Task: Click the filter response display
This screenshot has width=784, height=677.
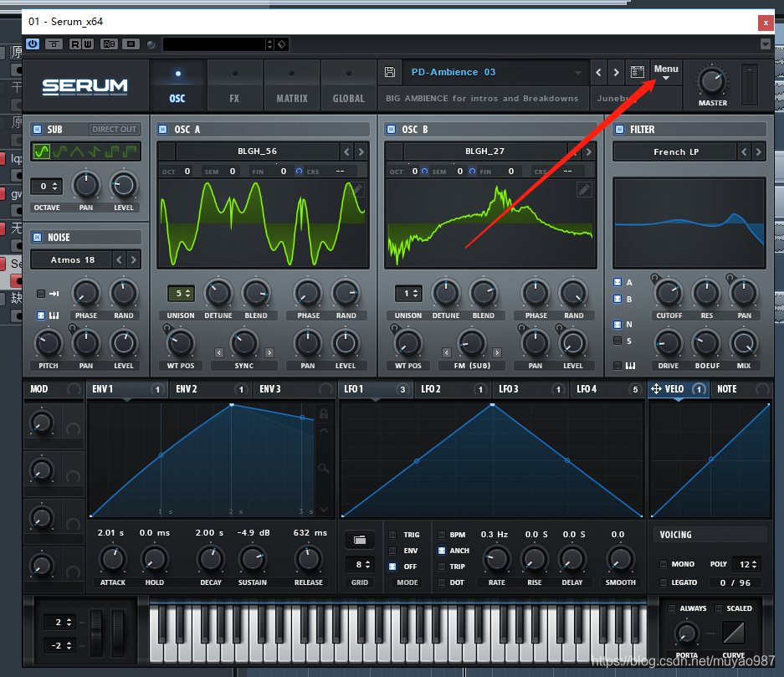Action: (x=689, y=223)
